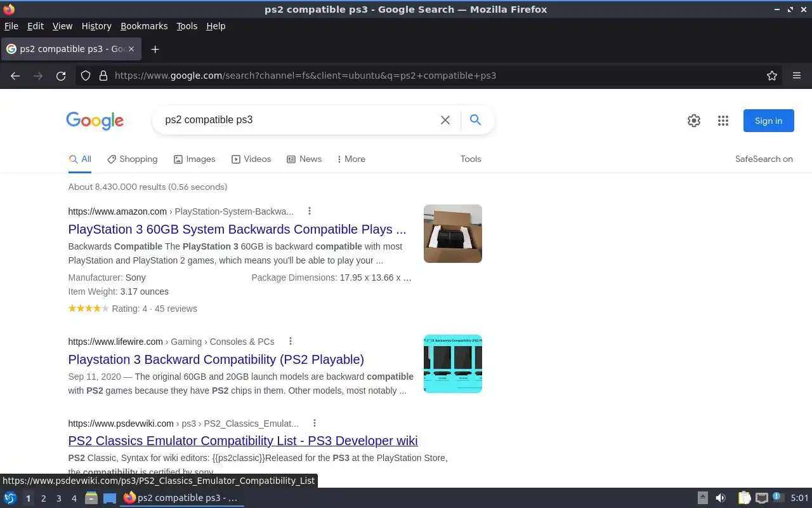Viewport: 812px width, 508px height.
Task: Click the SafeSearch on setting
Action: 764,159
